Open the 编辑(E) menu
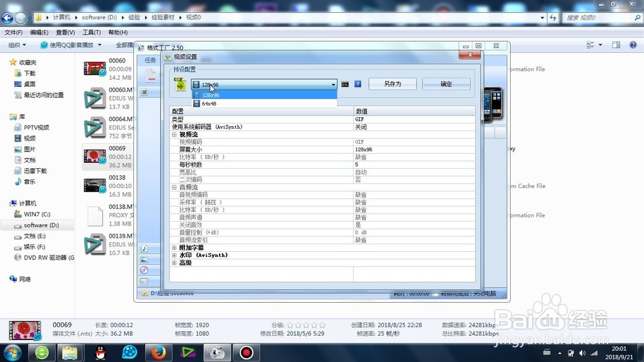The image size is (644, 362). (39, 32)
